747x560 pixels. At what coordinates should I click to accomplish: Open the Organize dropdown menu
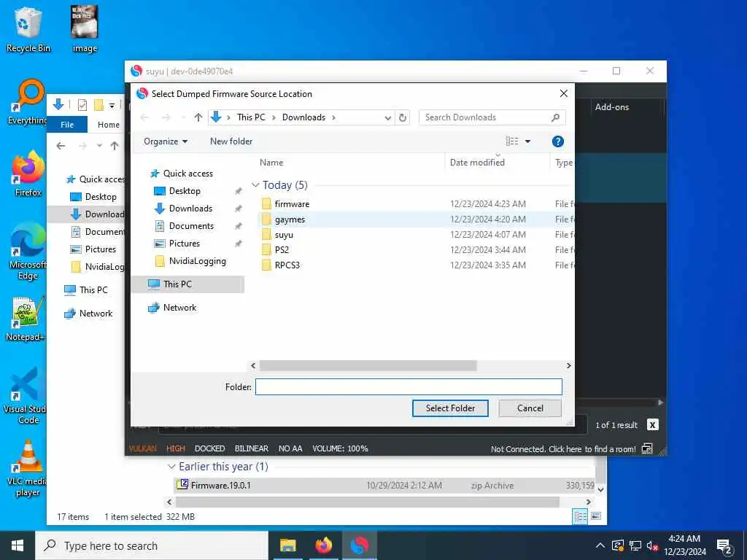tap(166, 141)
